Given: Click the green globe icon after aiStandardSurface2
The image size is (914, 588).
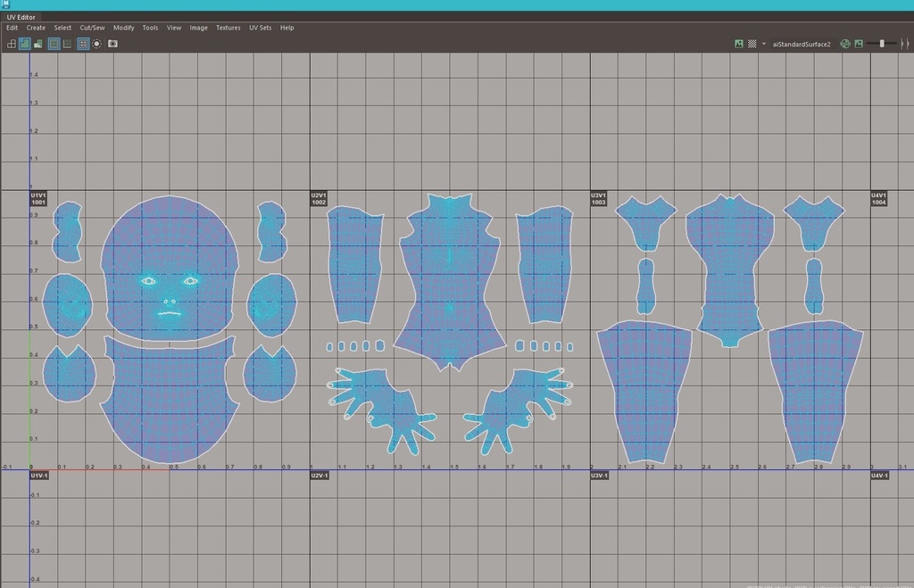Looking at the screenshot, I should pyautogui.click(x=845, y=44).
